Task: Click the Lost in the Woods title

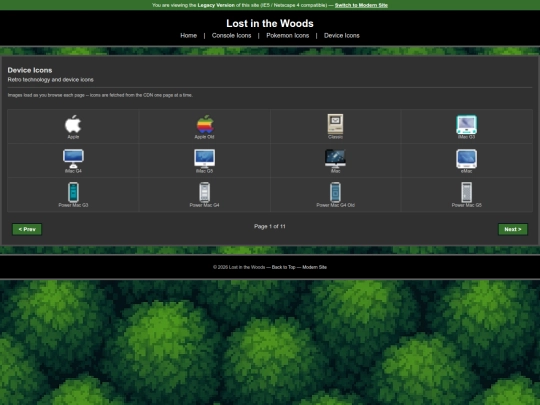Action: pos(270,23)
